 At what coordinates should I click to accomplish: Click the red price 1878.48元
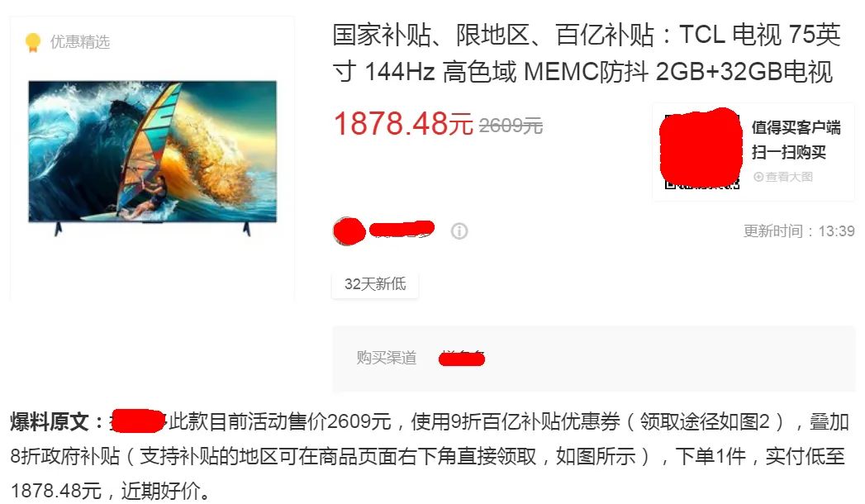(403, 123)
